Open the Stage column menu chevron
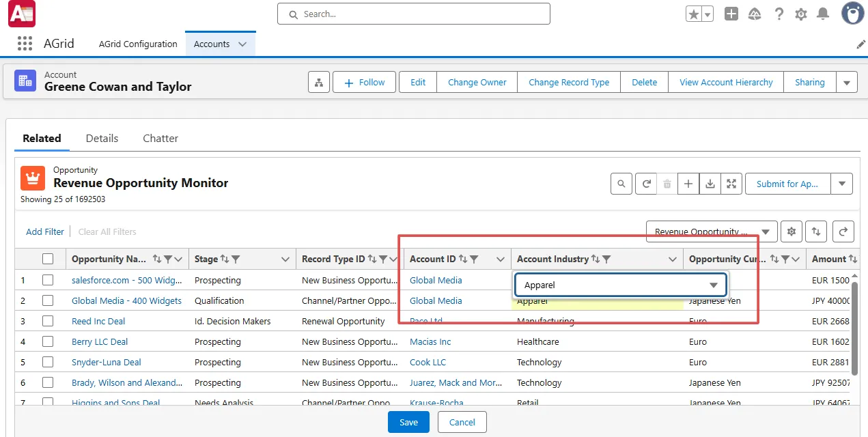Screen dimensions: 868x437 pos(286,259)
